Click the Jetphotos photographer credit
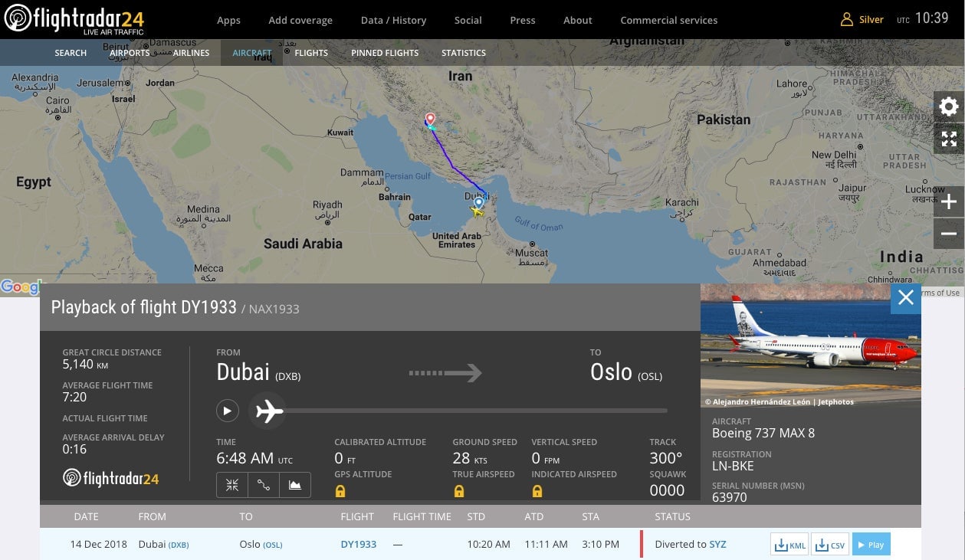Image resolution: width=965 pixels, height=560 pixels. (x=779, y=401)
